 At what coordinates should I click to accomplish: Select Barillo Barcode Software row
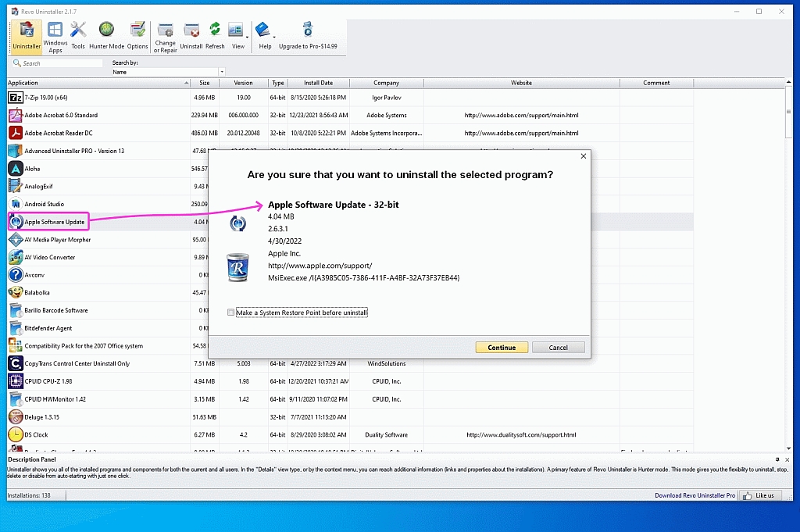pyautogui.click(x=350, y=311)
